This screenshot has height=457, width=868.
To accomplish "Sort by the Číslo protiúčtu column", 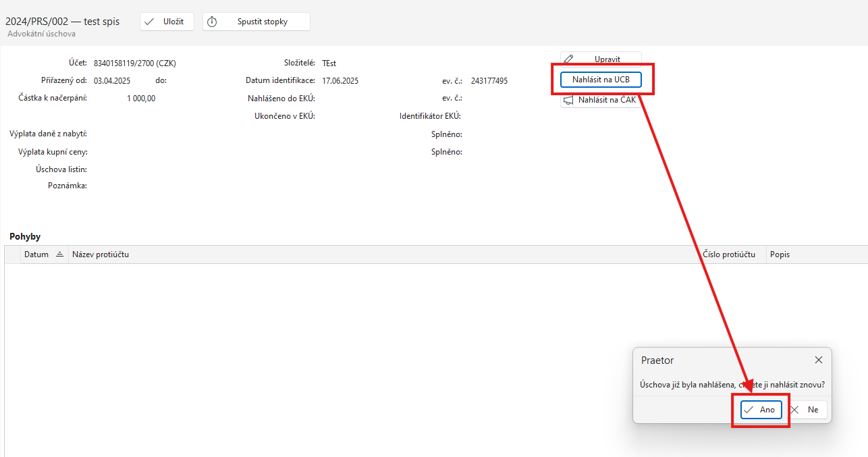I will [728, 254].
